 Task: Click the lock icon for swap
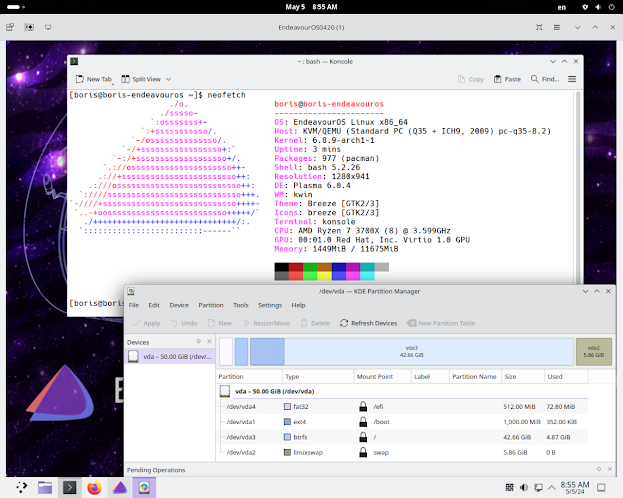pos(363,452)
